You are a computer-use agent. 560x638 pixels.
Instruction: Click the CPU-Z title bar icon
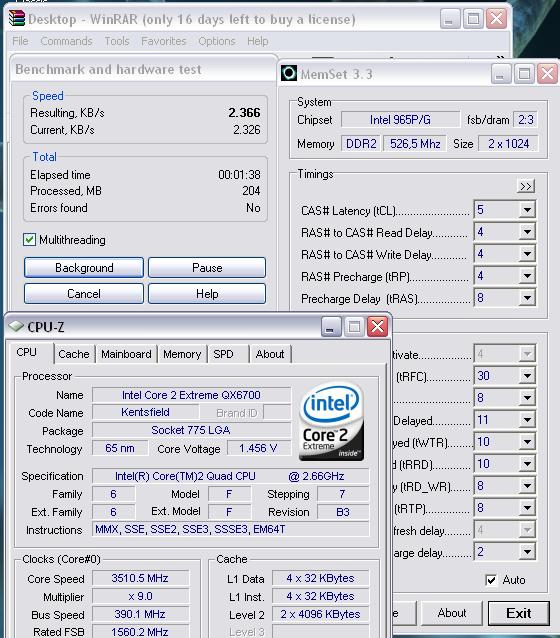17,326
